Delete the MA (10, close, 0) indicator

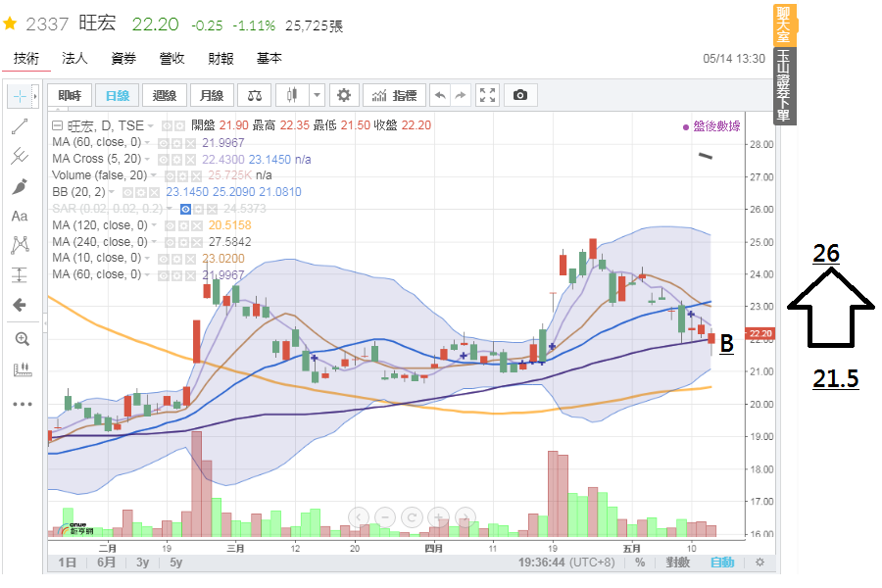pos(191,260)
